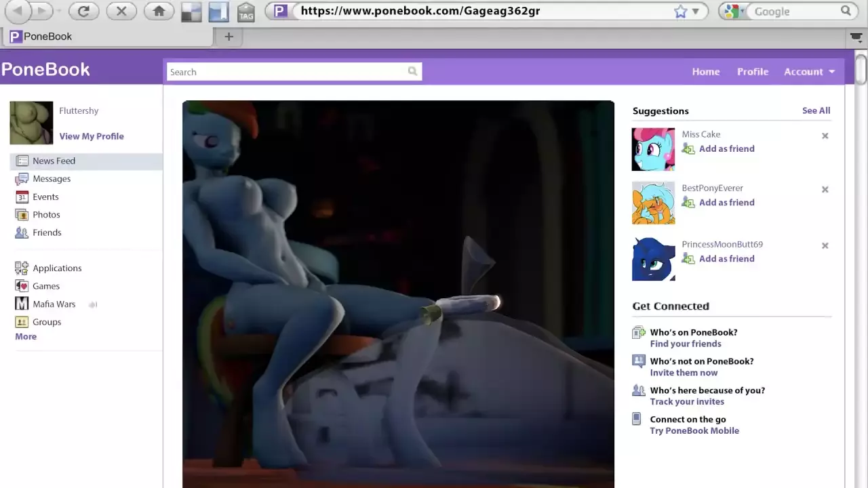868x488 pixels.
Task: Dismiss the PrincessMoonButt69 suggestion
Action: coord(825,246)
